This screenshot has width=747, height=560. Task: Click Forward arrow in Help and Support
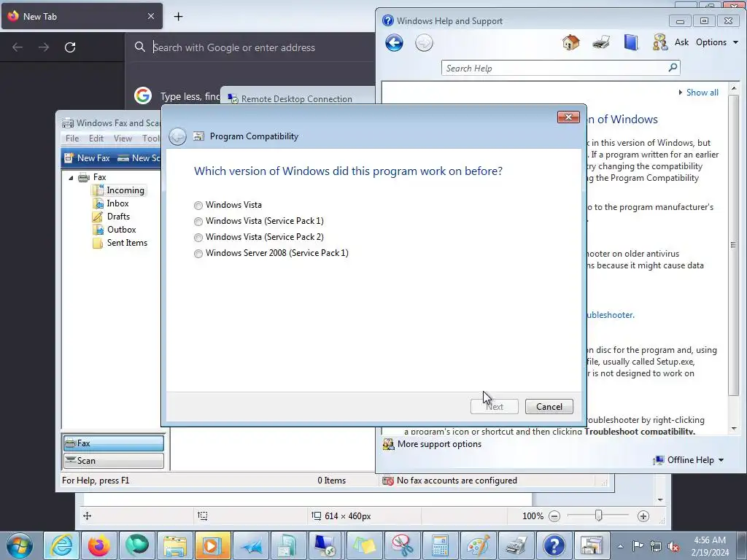424,43
